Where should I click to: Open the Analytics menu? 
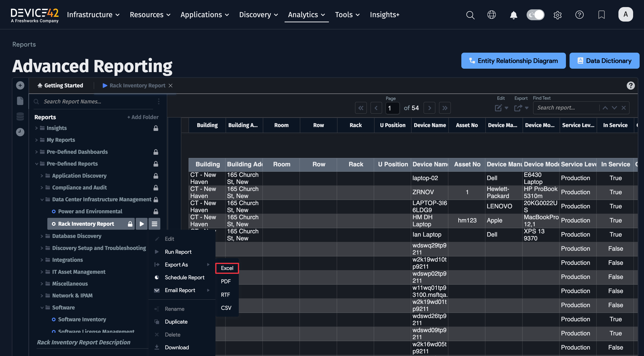[x=306, y=15]
